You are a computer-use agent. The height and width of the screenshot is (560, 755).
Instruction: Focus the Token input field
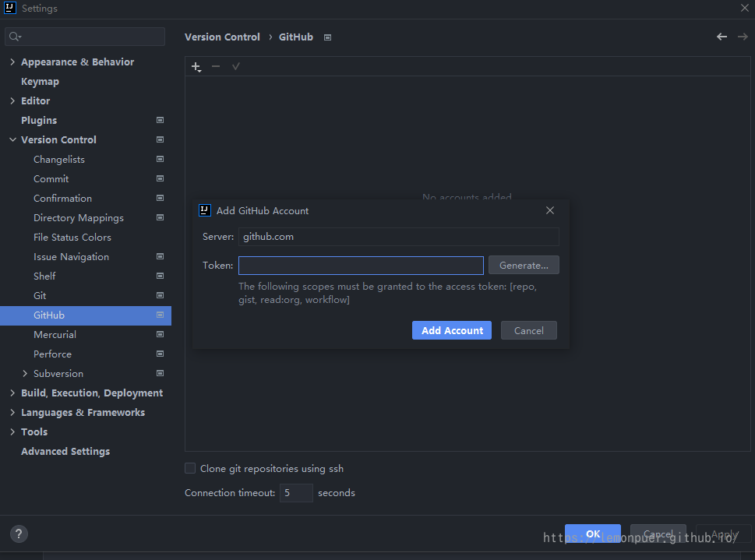pyautogui.click(x=361, y=266)
